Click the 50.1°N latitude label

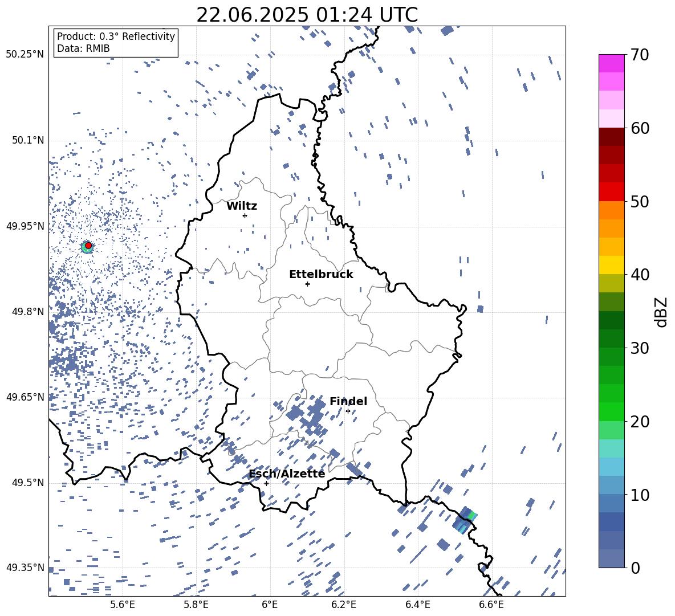[28, 140]
